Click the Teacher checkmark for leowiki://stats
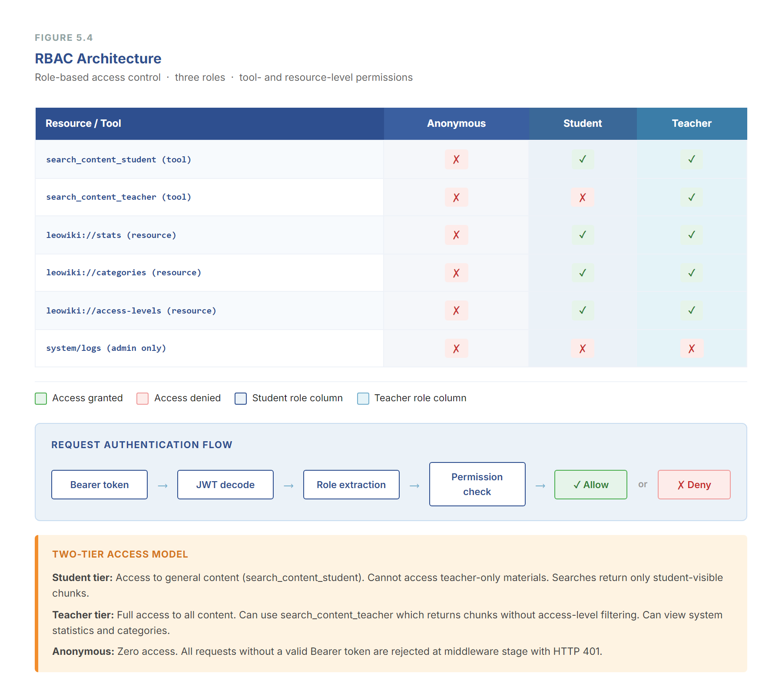This screenshot has height=700, width=782. pos(692,235)
